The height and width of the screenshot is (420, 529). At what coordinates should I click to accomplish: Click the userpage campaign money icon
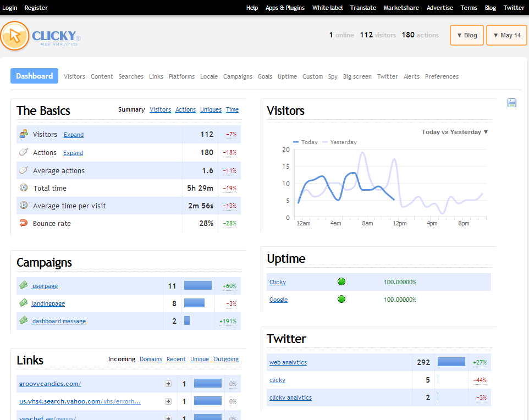(x=24, y=285)
